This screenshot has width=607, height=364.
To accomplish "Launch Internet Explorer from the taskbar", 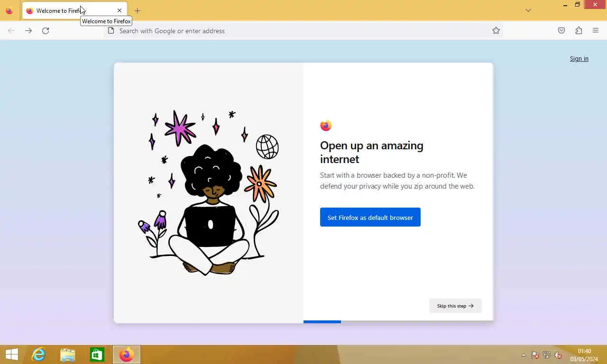I will coord(38,355).
